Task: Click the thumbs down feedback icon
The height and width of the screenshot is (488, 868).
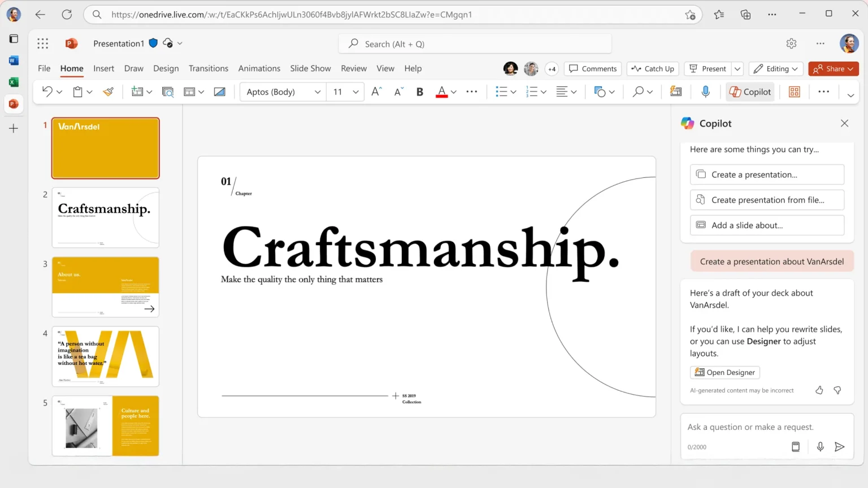Action: tap(837, 390)
